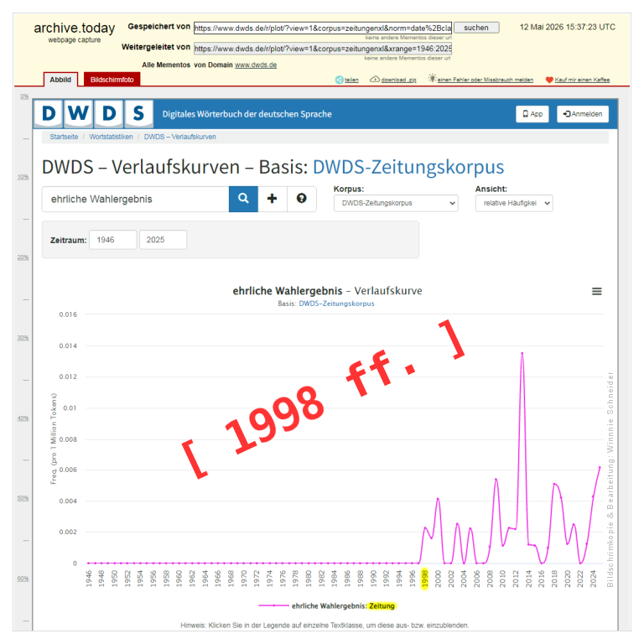Click the highlighted 1998 axis label
Screen dimensions: 644x644
tap(425, 579)
